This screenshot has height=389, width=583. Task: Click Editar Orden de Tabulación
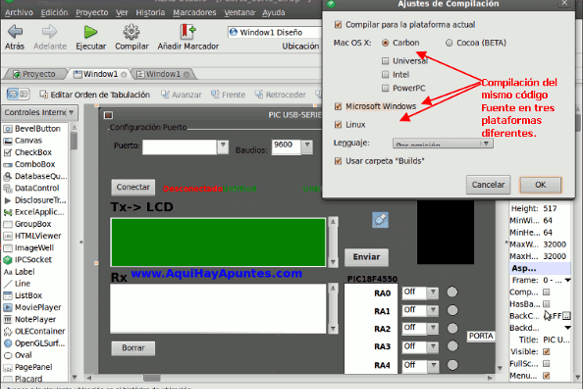[95, 95]
